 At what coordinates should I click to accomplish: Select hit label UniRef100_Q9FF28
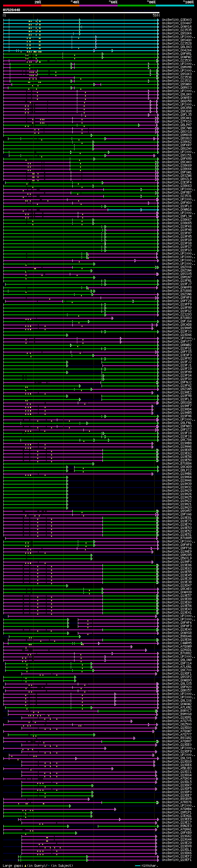[x=177, y=301]
